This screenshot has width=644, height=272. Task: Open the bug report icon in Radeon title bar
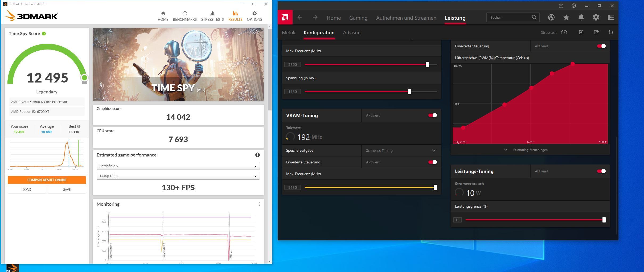tap(561, 6)
